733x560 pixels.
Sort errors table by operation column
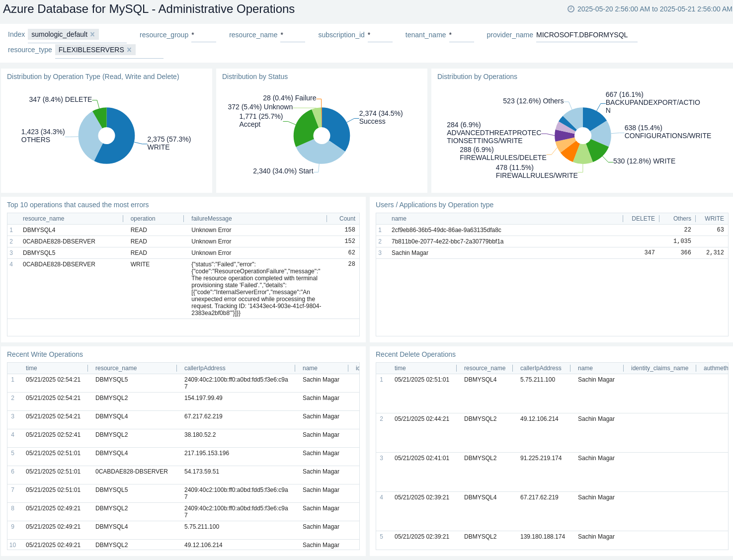coord(143,219)
